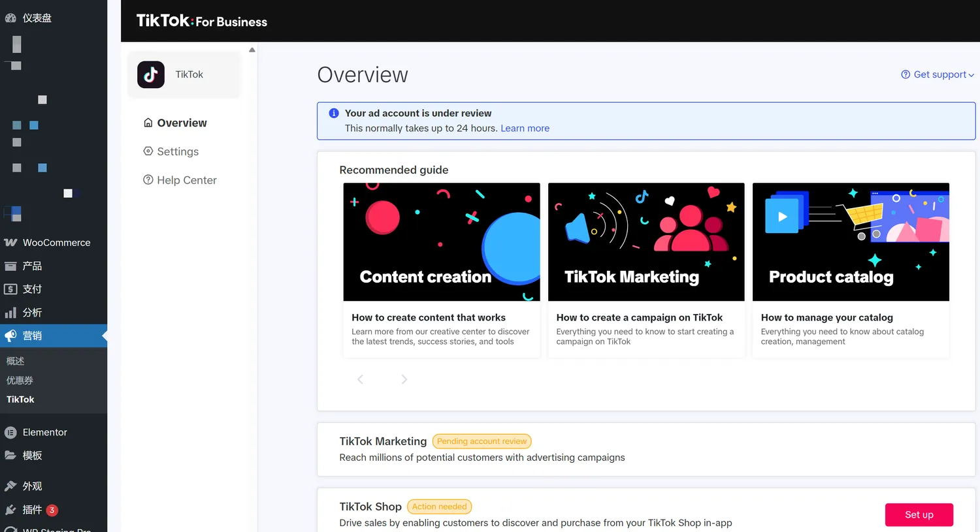Viewport: 980px width, 532px height.
Task: Open How to manage your catalog
Action: (x=827, y=317)
